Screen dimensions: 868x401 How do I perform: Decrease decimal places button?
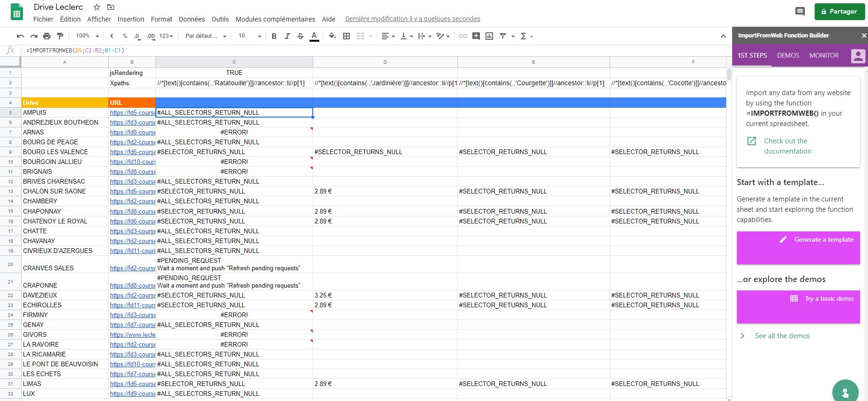pos(137,36)
